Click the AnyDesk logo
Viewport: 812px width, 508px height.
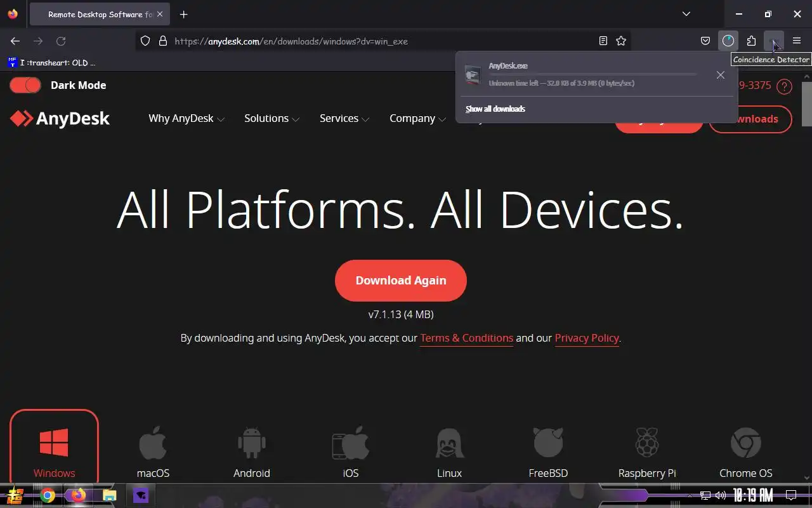(60, 119)
